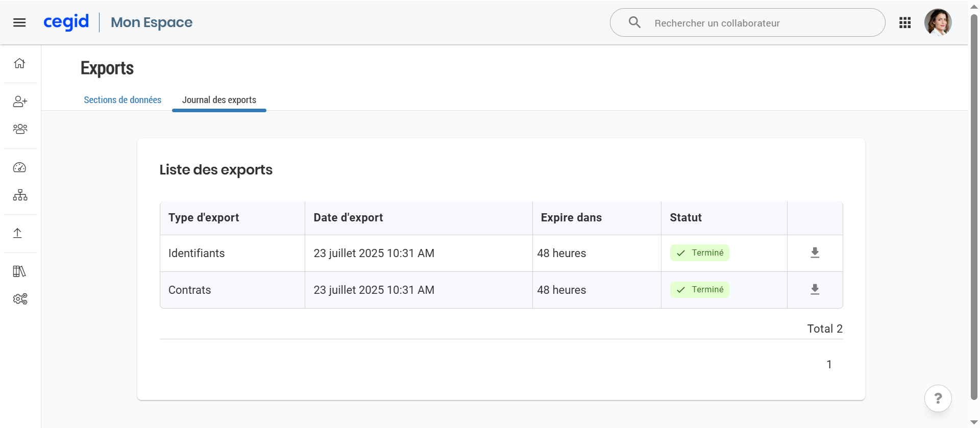The image size is (980, 428).
Task: Open the hamburger navigation menu
Action: click(x=19, y=22)
